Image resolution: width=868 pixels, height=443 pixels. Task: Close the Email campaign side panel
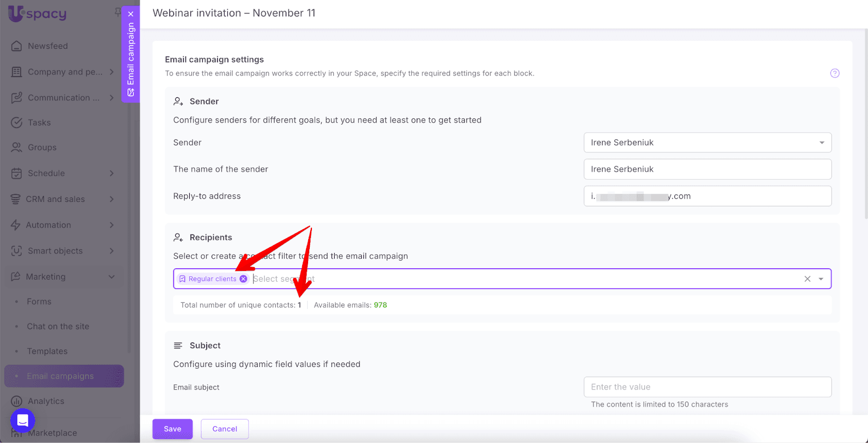pyautogui.click(x=131, y=14)
